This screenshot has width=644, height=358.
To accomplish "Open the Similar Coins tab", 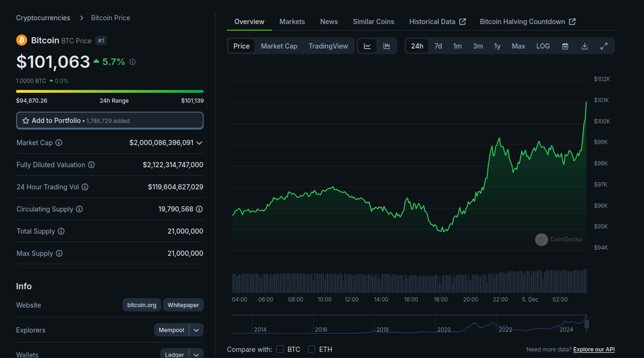I will (373, 22).
